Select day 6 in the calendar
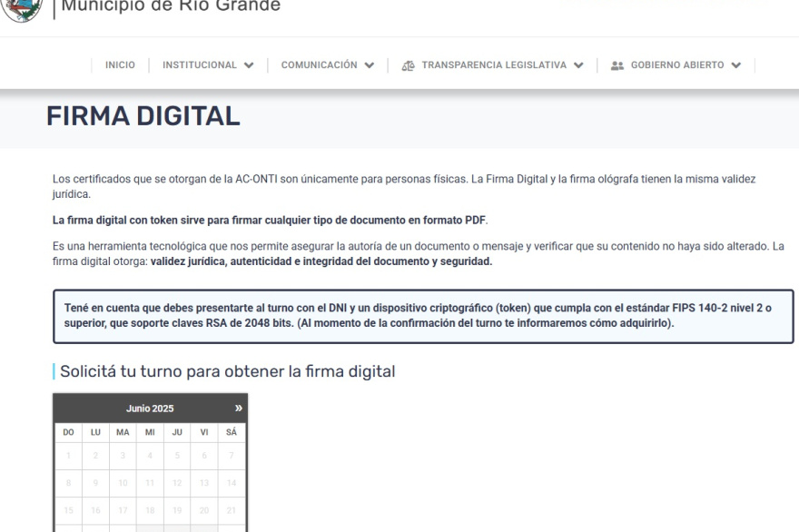 tap(204, 456)
